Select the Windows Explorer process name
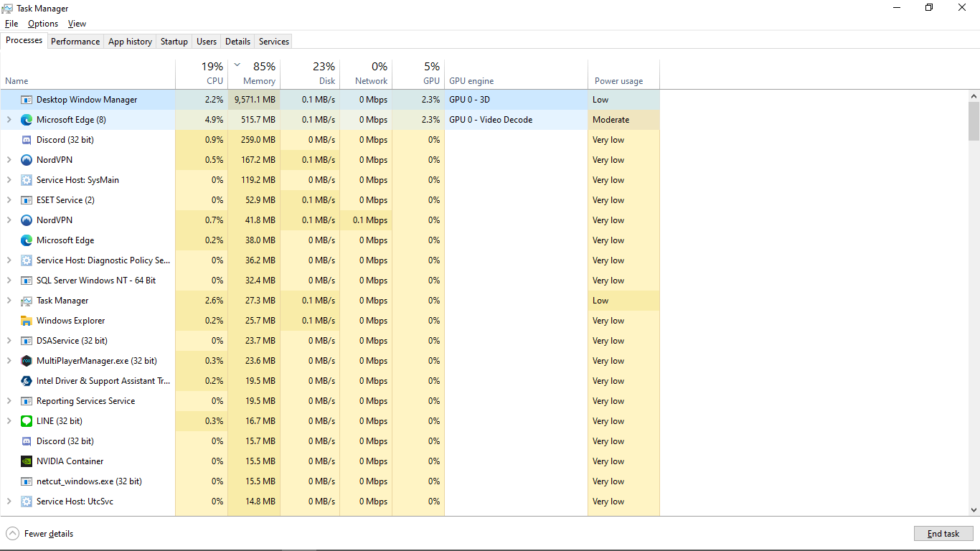 [x=70, y=321]
